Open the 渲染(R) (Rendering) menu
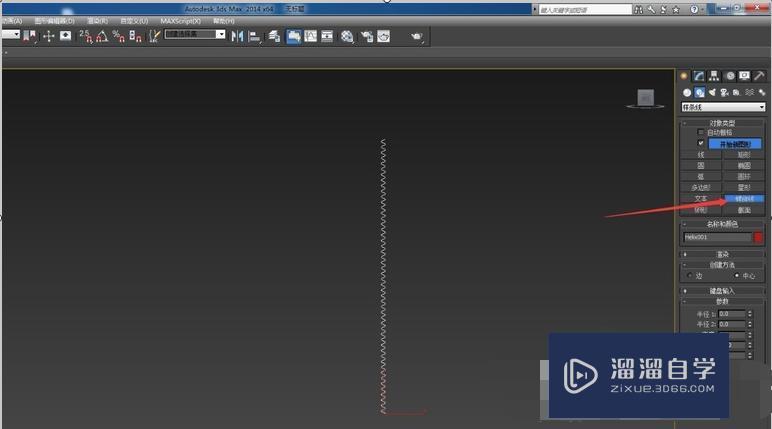 (x=97, y=21)
